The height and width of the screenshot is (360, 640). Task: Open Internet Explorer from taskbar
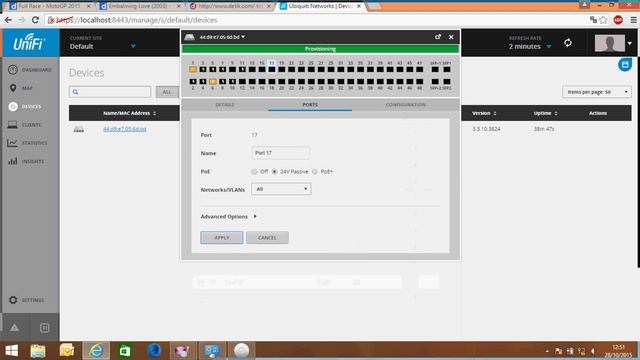[96, 351]
